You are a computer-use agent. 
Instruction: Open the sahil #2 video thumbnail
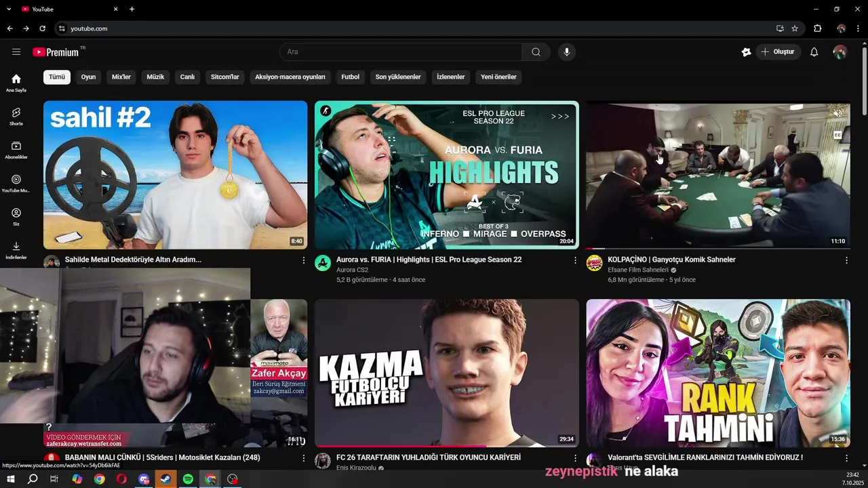coord(175,175)
